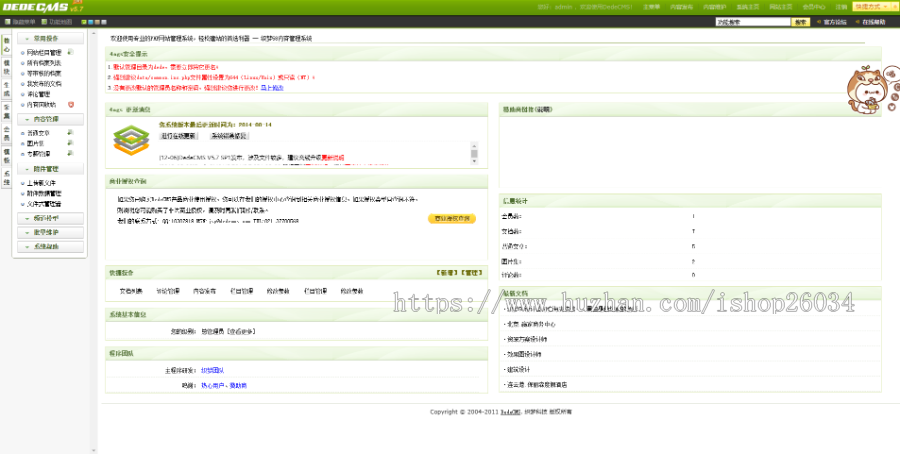The image size is (900, 454).
Task: Go to 系统主页 in top navigation
Action: (748, 7)
